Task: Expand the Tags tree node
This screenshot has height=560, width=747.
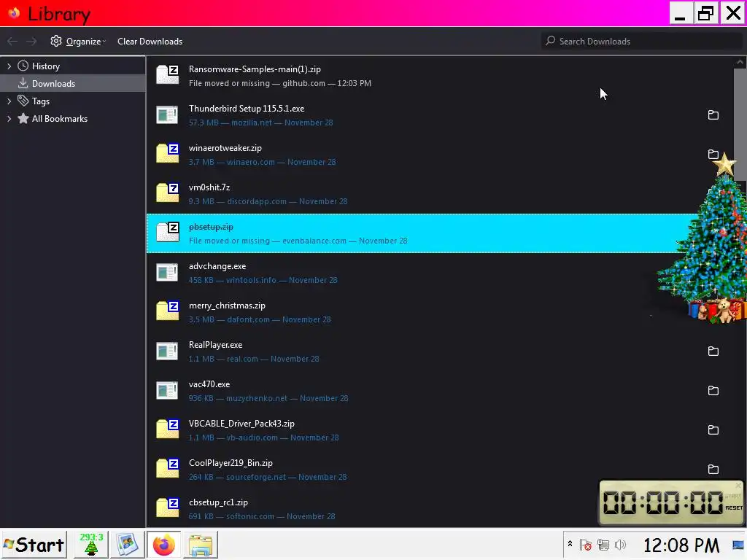Action: tap(9, 101)
